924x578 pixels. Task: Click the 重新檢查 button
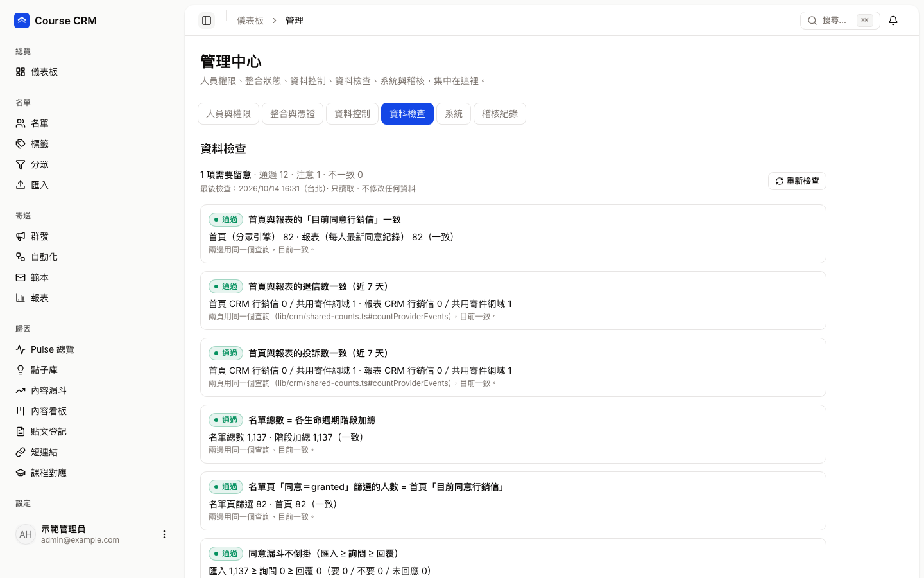(x=797, y=181)
